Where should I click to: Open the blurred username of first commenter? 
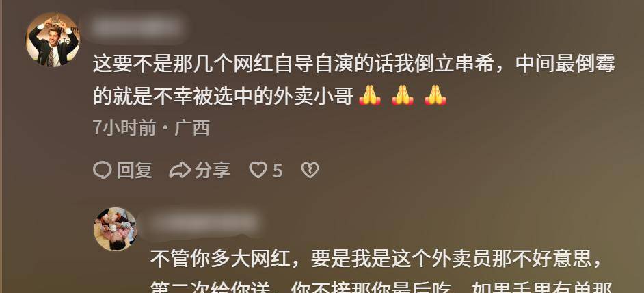pyautogui.click(x=137, y=27)
